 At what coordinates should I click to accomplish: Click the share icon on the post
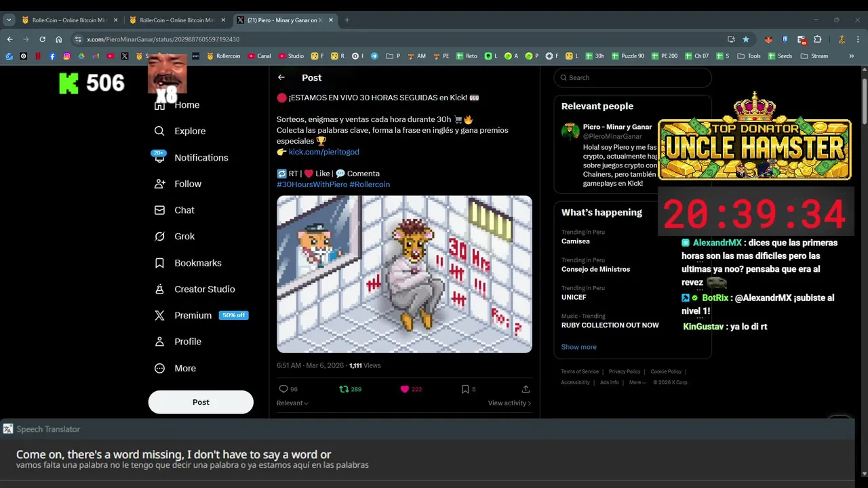pyautogui.click(x=526, y=389)
